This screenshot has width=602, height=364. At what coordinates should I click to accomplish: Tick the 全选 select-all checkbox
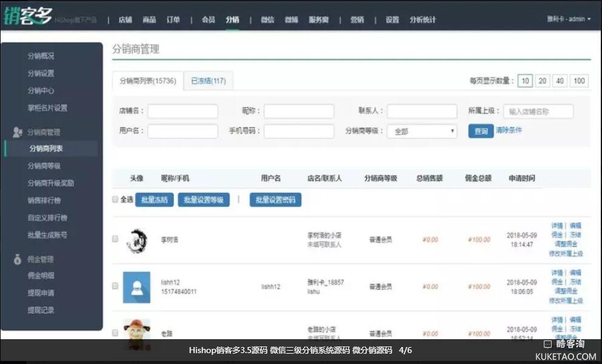[115, 199]
